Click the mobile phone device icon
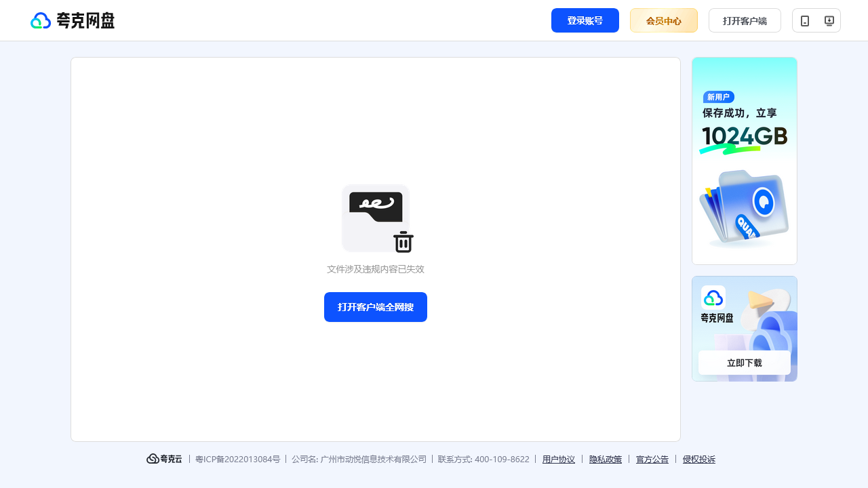The width and height of the screenshot is (868, 488). pos(805,20)
